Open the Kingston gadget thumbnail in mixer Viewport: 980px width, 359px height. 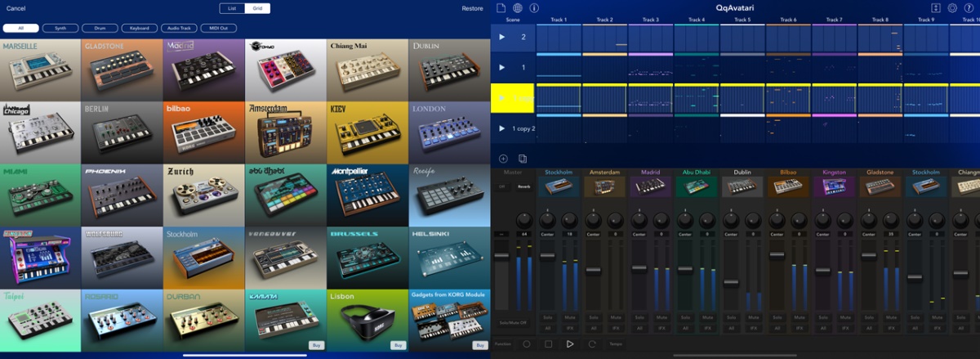pyautogui.click(x=834, y=186)
